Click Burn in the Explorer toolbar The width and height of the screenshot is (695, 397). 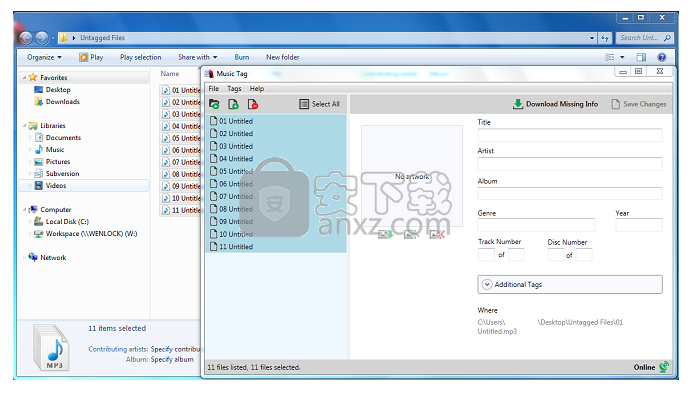click(x=242, y=57)
